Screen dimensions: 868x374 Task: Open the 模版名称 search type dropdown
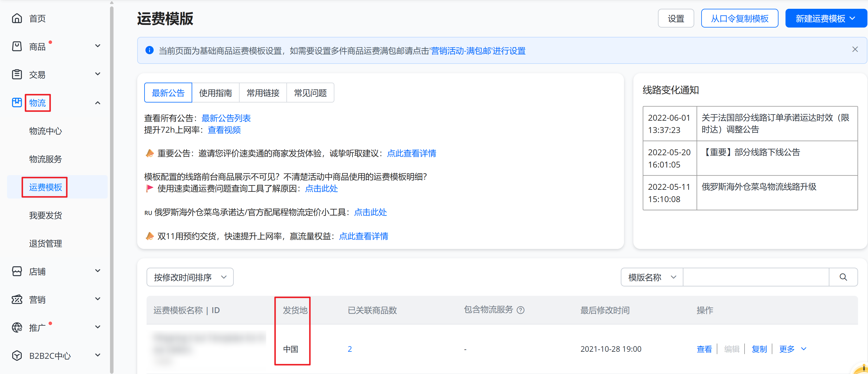tap(651, 277)
